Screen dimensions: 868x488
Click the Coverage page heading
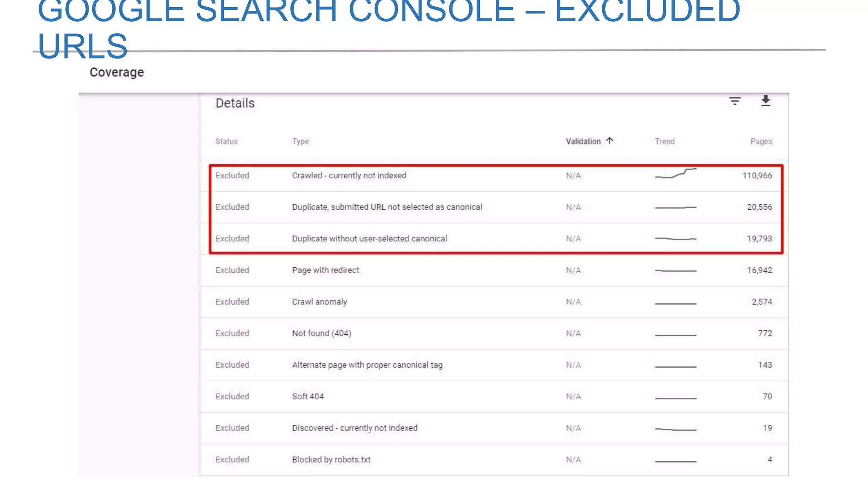pyautogui.click(x=117, y=72)
